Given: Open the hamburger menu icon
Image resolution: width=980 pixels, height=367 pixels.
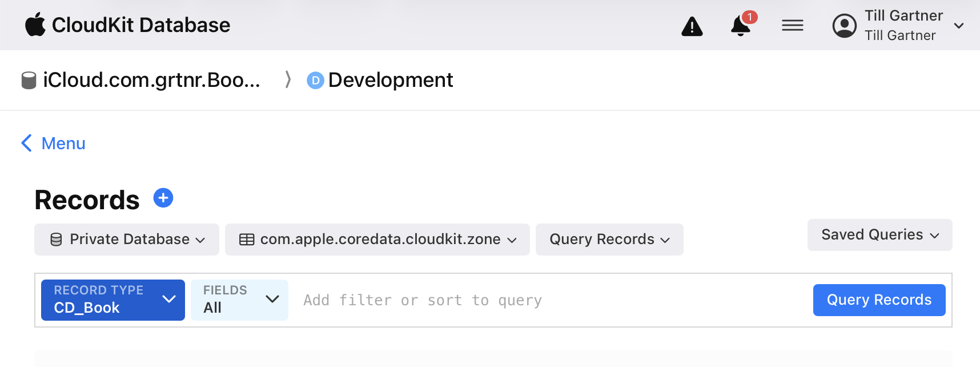Looking at the screenshot, I should point(792,26).
